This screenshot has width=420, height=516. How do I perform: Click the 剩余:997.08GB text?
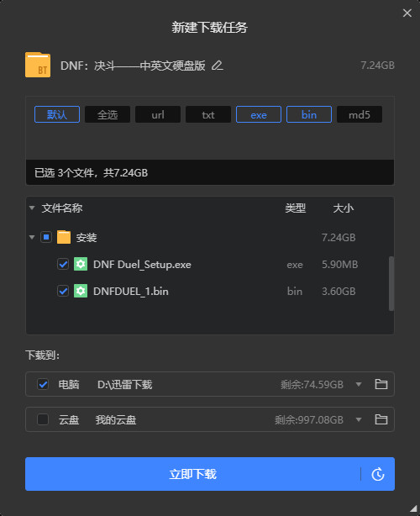tap(309, 419)
